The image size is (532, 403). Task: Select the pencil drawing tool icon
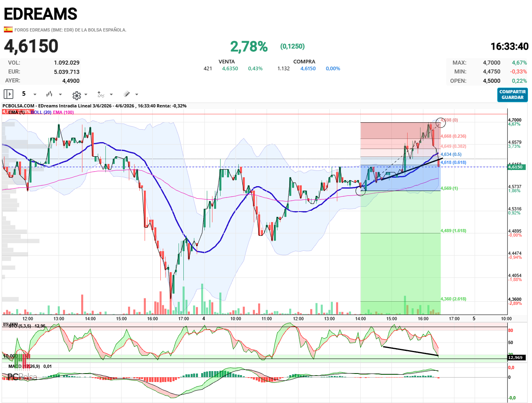coord(126,94)
